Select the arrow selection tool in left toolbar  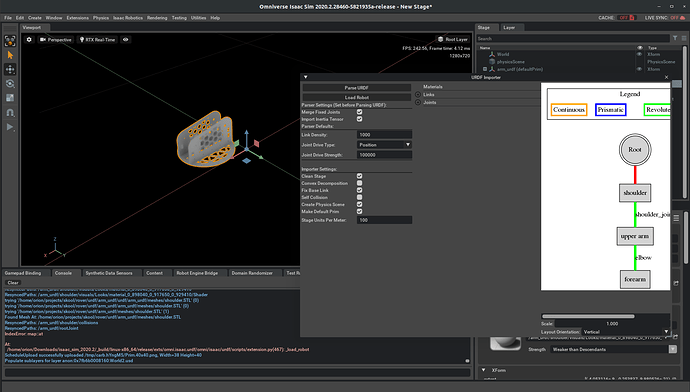[x=10, y=55]
